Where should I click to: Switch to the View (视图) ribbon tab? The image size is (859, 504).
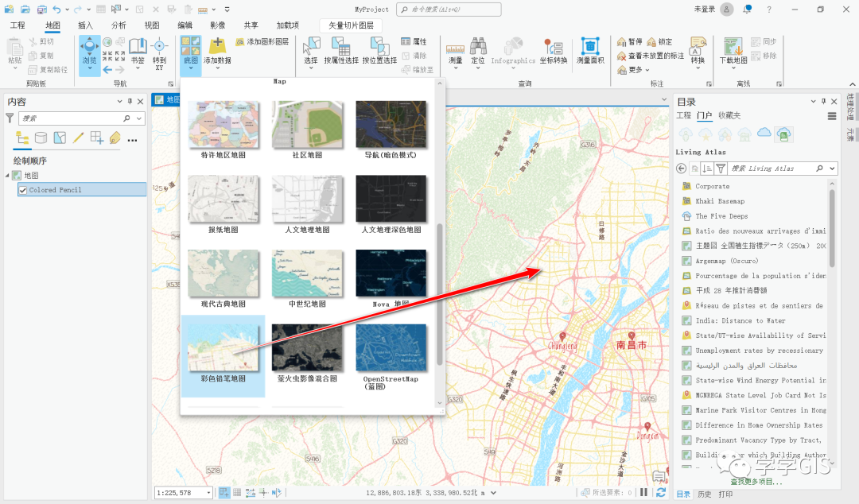pyautogui.click(x=152, y=25)
